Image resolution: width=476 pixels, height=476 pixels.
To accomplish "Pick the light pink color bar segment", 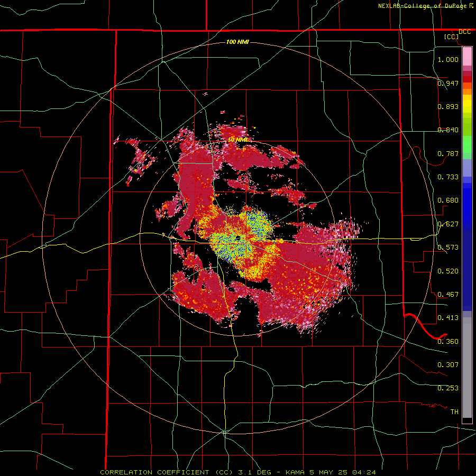I will 467,56.
